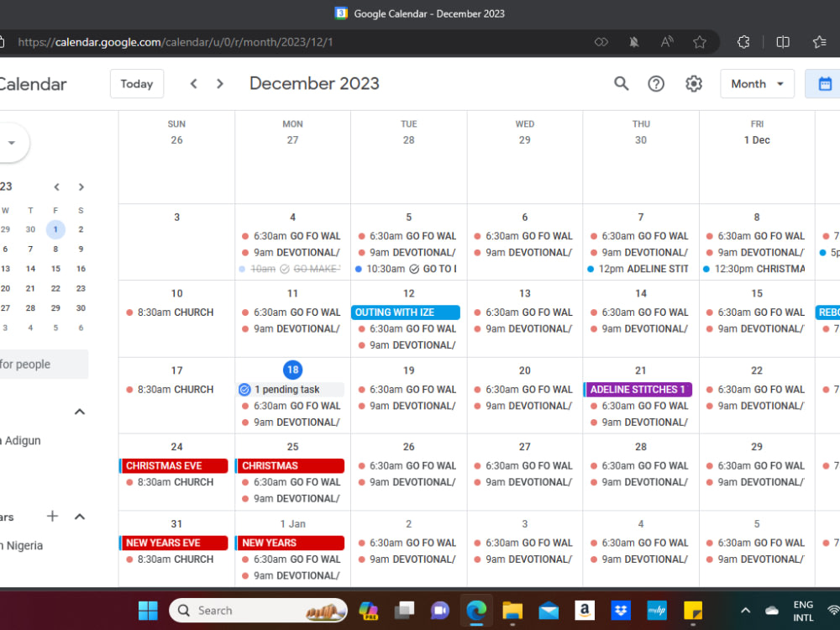
Task: Open Sticky Notes in taskbar
Action: click(693, 610)
